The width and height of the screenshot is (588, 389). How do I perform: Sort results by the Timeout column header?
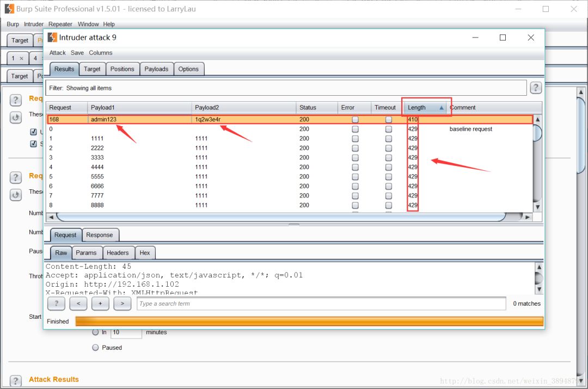point(388,108)
